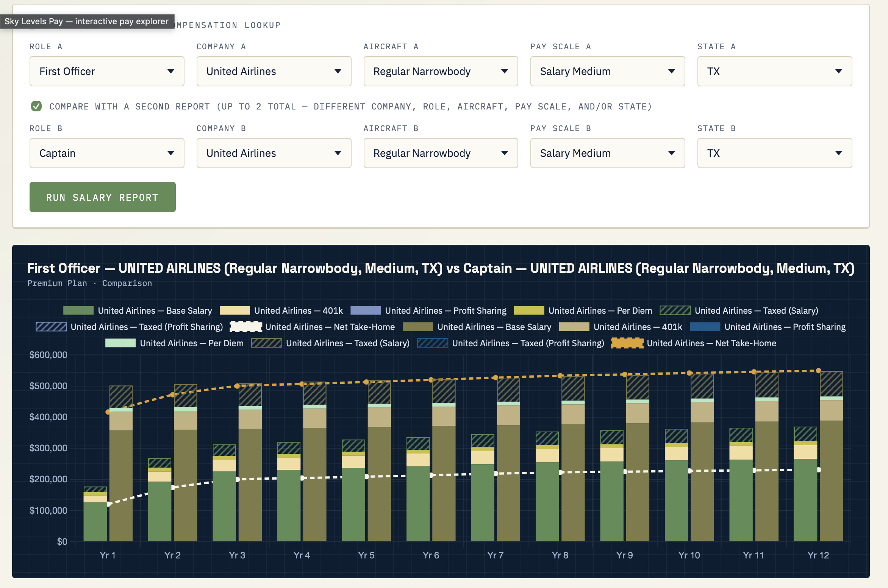
Task: Click the Yr 4 x-axis label
Action: (302, 555)
